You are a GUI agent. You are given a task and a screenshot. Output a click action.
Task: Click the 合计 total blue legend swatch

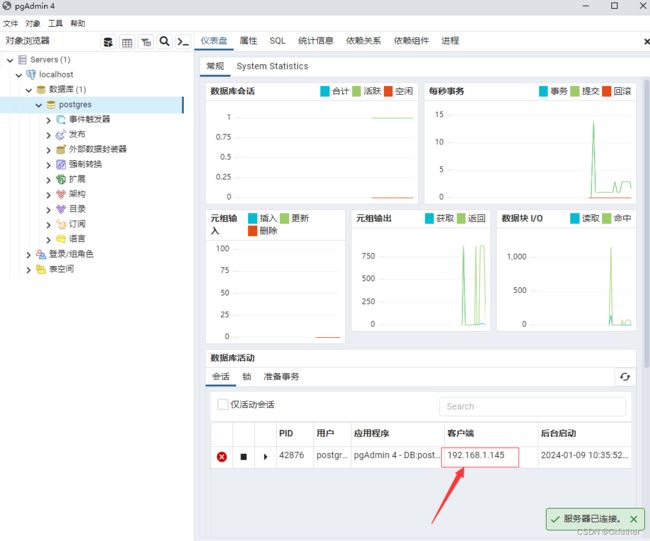325,91
